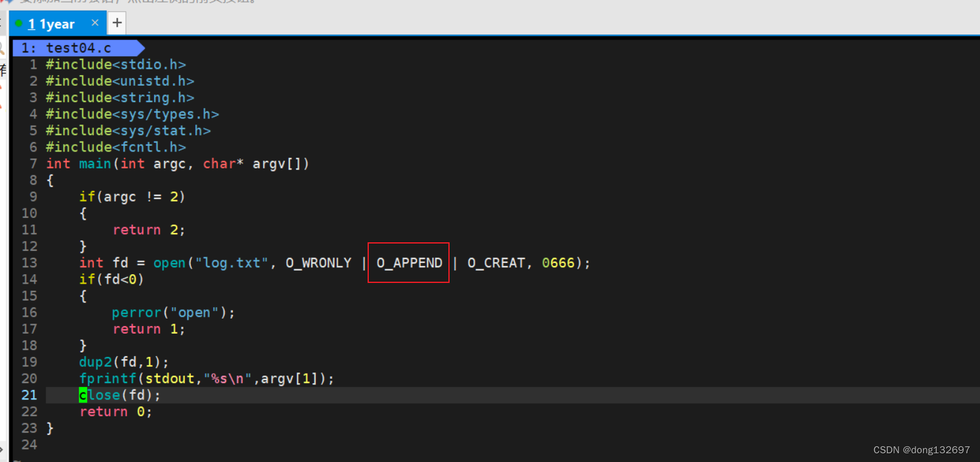
Task: Click line number 24 in the gutter
Action: 29,444
